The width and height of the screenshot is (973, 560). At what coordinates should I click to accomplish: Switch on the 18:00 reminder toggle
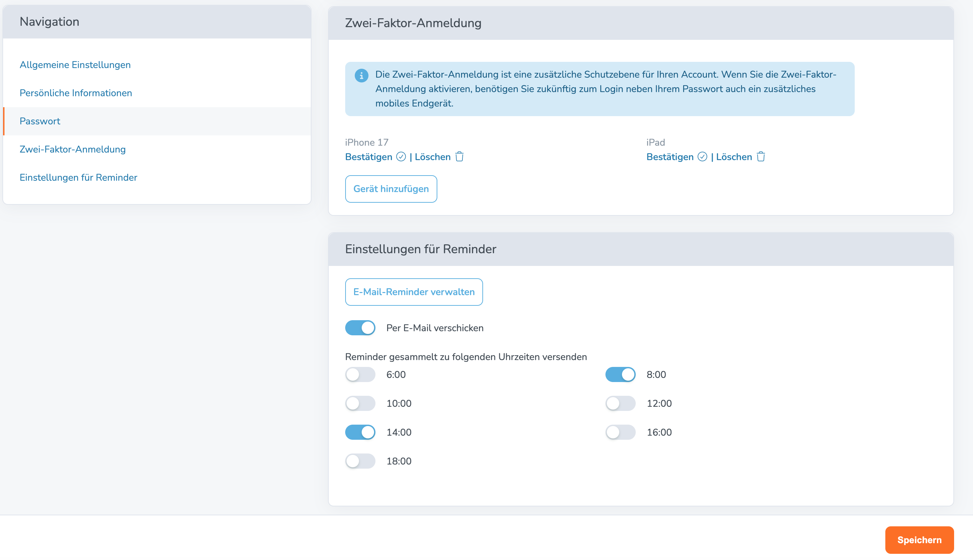click(x=360, y=461)
